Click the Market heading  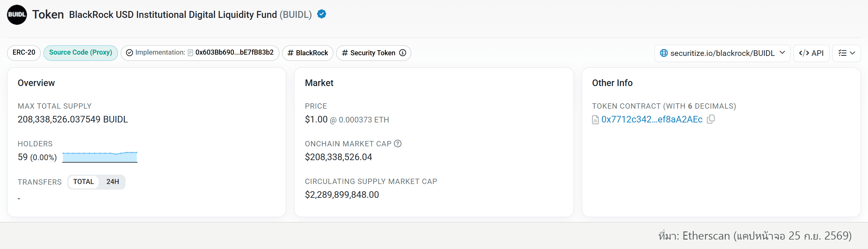pos(319,83)
